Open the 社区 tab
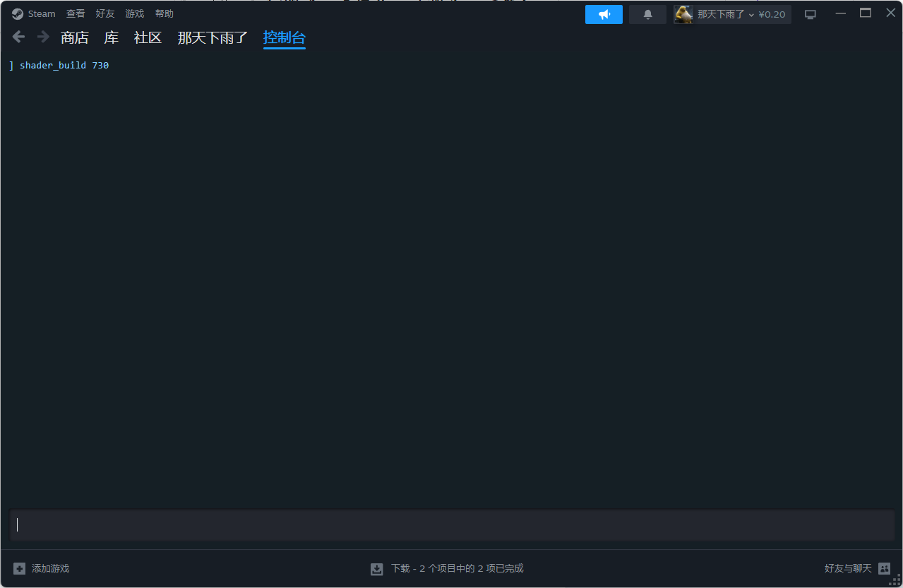The height and width of the screenshot is (588, 903). pyautogui.click(x=148, y=37)
